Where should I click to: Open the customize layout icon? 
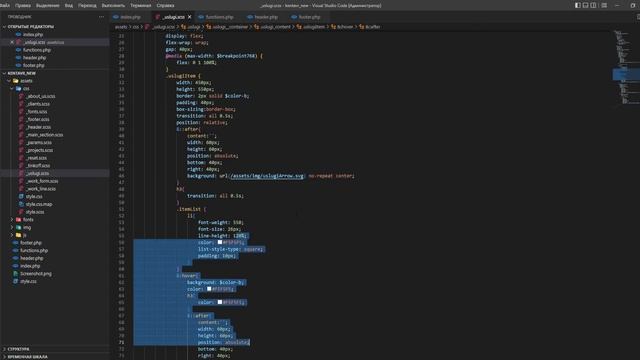tap(604, 5)
